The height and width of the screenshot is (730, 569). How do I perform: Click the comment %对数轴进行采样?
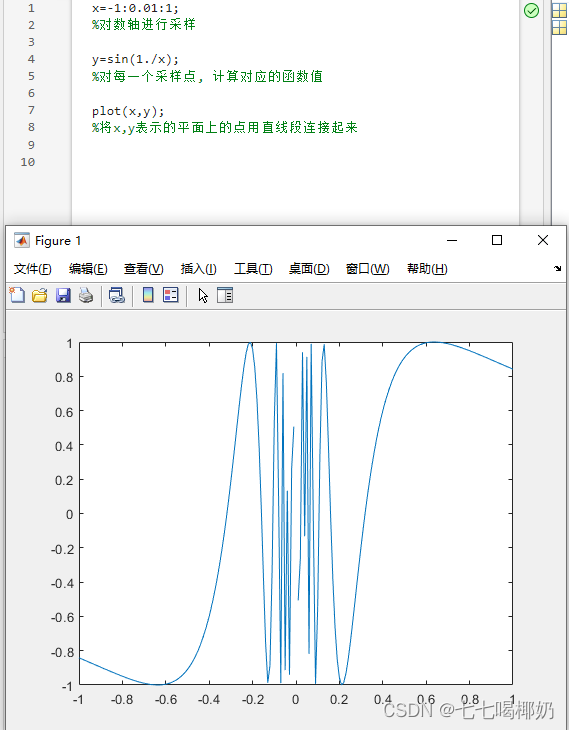point(143,25)
